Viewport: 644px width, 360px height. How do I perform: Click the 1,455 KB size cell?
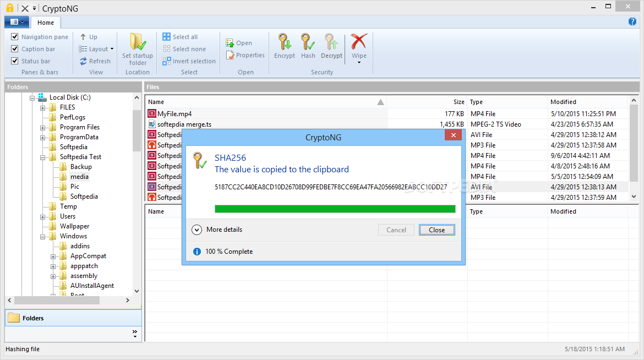[452, 124]
